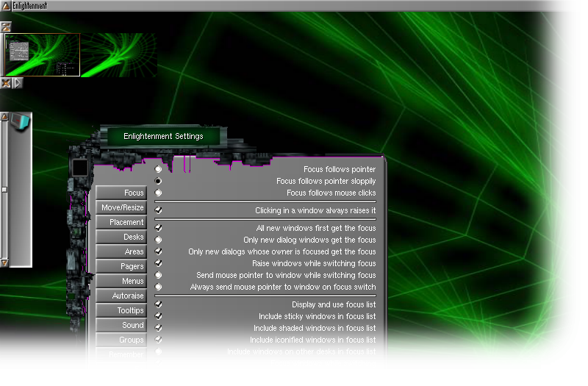Open the Placement settings tab
Viewport: 588px width, 386px height.
121,222
